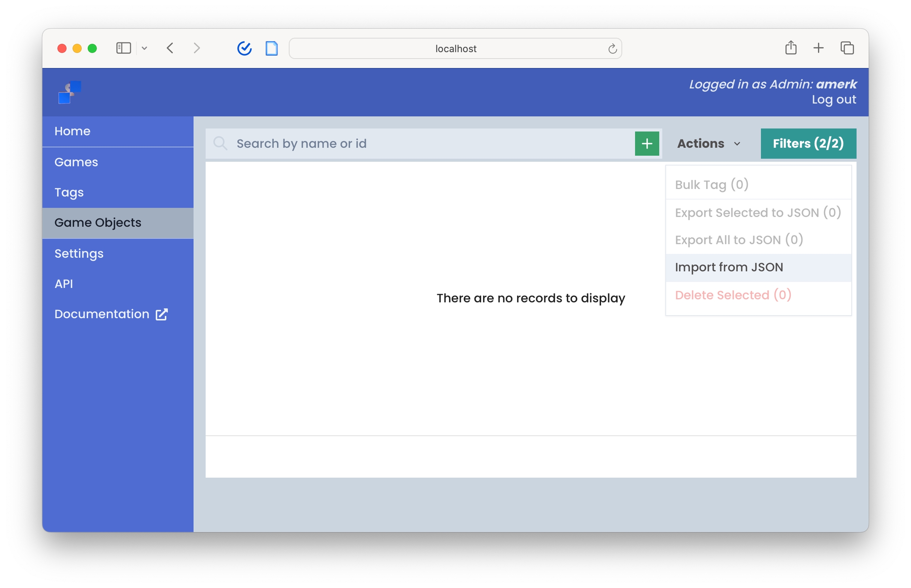
Task: Click the external link icon next to Documentation
Action: tap(162, 314)
